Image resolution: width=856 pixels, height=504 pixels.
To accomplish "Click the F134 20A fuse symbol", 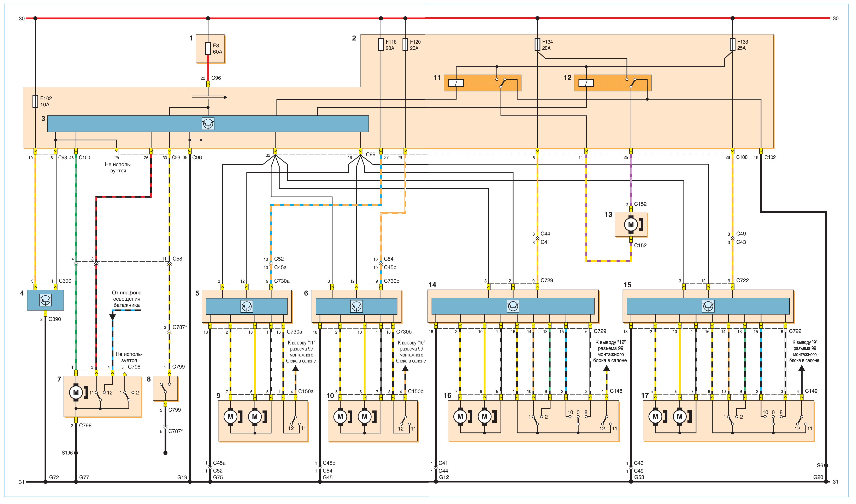I will pyautogui.click(x=537, y=44).
